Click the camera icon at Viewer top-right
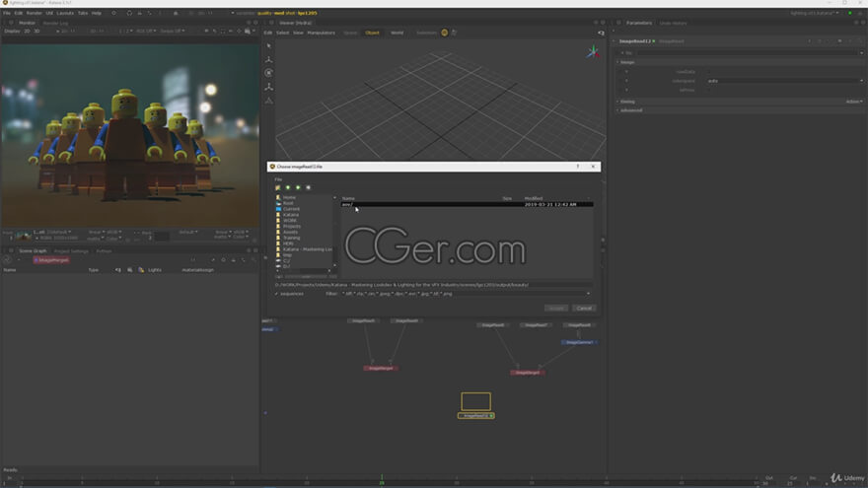The width and height of the screenshot is (868, 488). 601,34
